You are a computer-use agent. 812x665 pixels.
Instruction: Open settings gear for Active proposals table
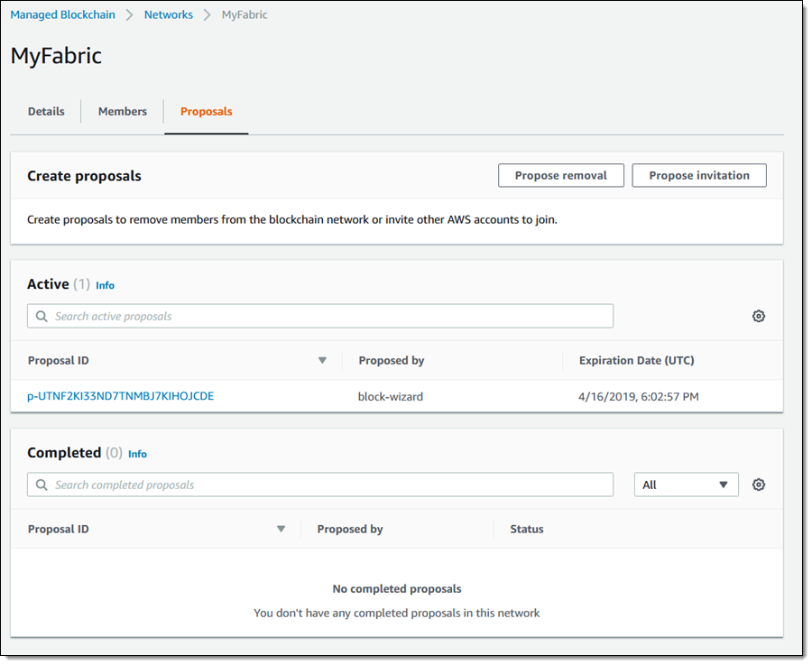coord(758,316)
